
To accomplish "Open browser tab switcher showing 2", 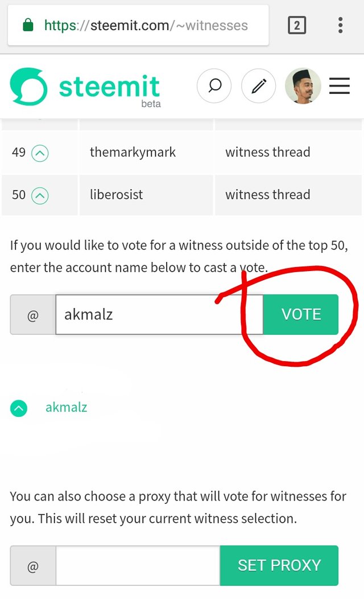I will [297, 26].
